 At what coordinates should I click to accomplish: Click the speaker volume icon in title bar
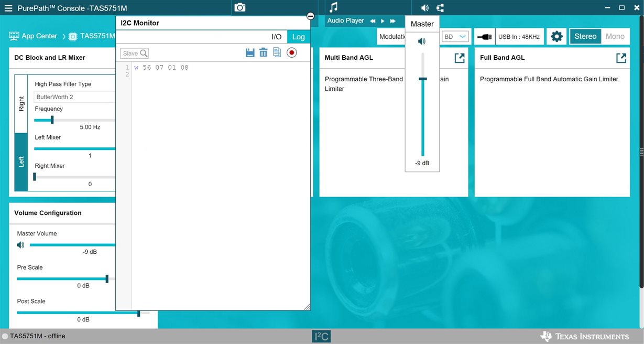coord(424,8)
